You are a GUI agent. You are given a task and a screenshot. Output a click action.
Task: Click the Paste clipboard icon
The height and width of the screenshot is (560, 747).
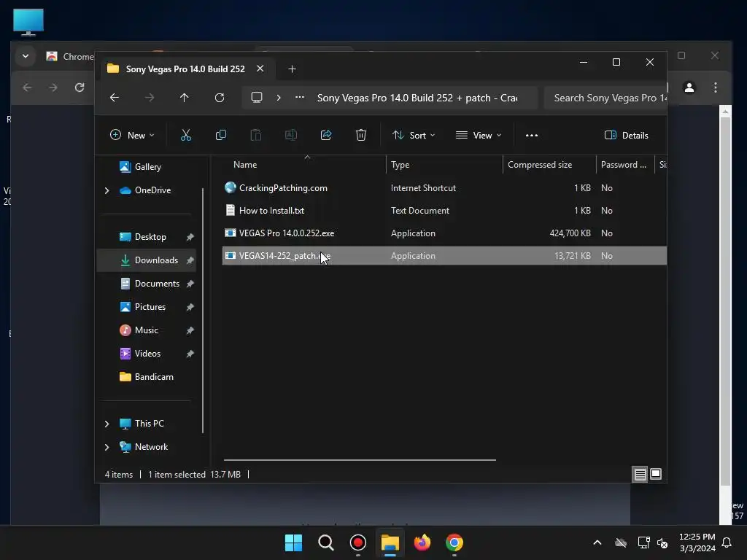coord(256,135)
